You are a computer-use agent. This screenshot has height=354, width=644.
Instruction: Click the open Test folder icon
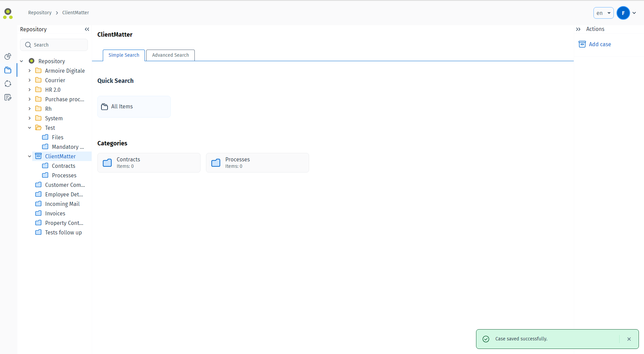point(38,127)
